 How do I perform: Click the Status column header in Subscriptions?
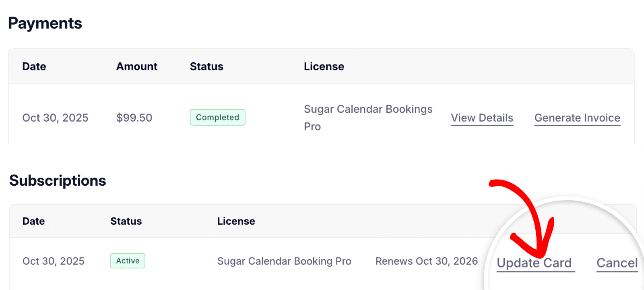tap(126, 221)
